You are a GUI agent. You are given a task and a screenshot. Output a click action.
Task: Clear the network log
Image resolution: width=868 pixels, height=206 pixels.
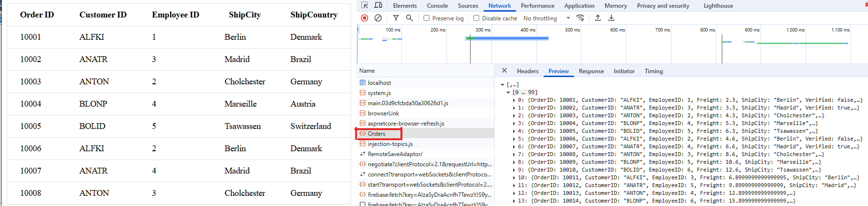[378, 18]
